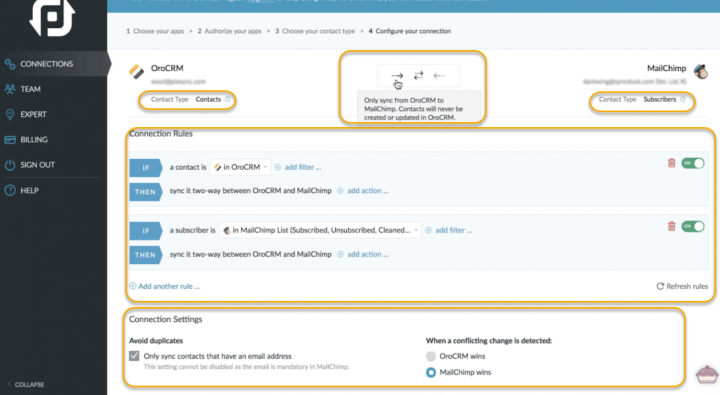The height and width of the screenshot is (395, 720).
Task: Click the PieSync logo in the sidebar
Action: click(52, 17)
